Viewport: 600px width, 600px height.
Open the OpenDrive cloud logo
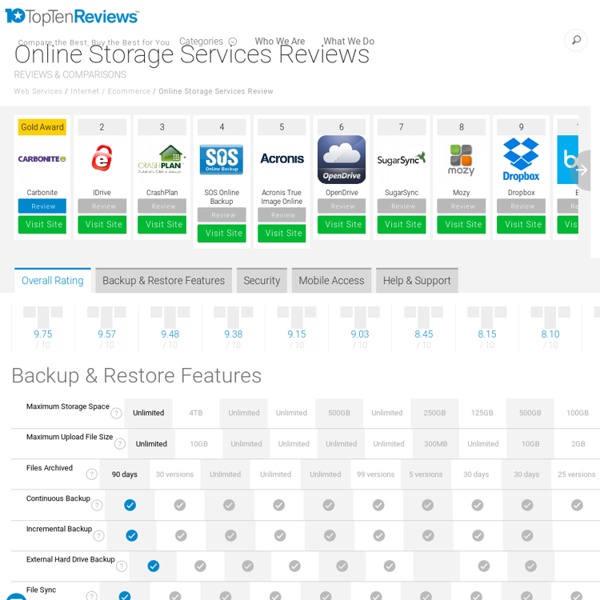342,159
